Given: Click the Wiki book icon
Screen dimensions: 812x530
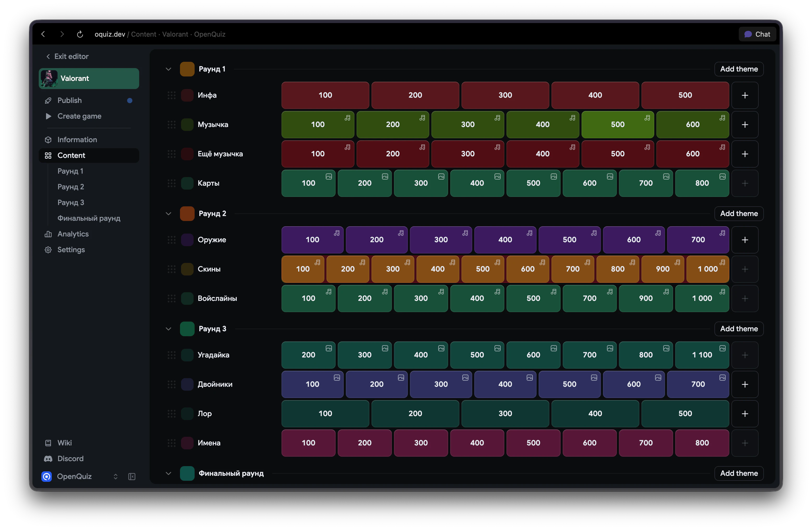Looking at the screenshot, I should pos(48,443).
